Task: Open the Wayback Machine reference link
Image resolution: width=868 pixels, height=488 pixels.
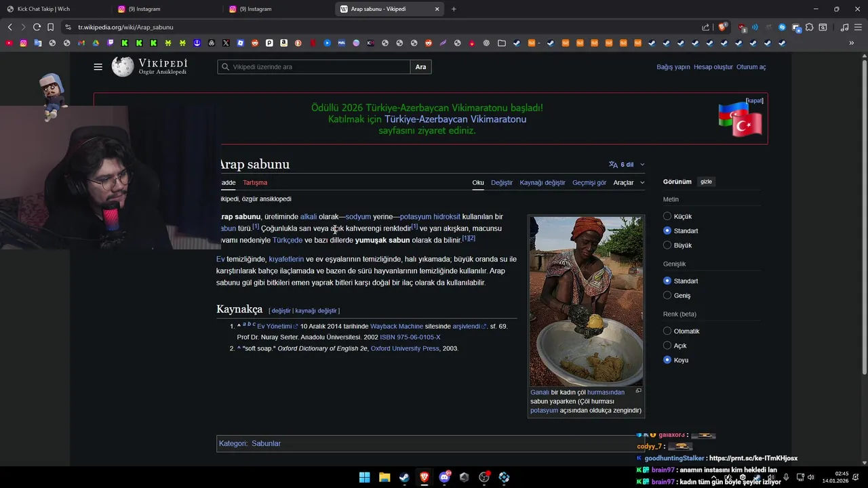Action: (x=396, y=326)
